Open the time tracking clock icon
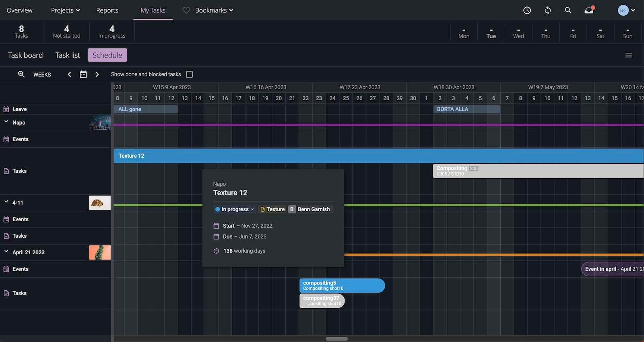The width and height of the screenshot is (644, 342). 527,10
